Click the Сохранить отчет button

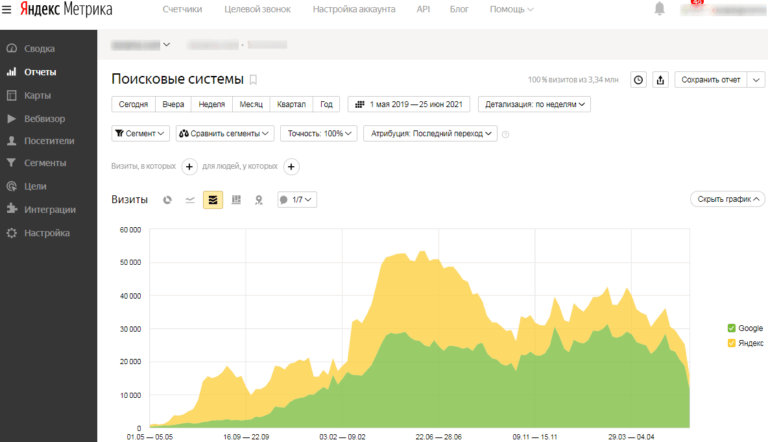711,80
